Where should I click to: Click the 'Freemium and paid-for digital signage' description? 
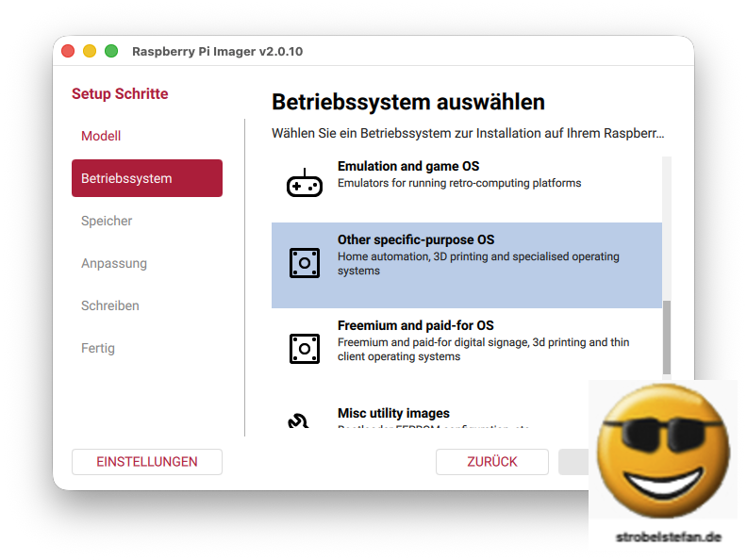pos(483,349)
